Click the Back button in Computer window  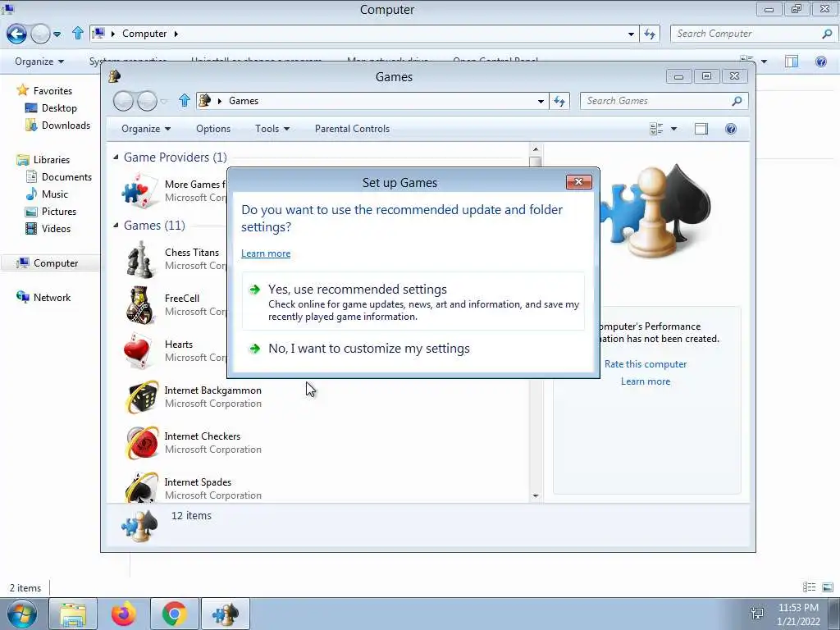click(x=16, y=34)
